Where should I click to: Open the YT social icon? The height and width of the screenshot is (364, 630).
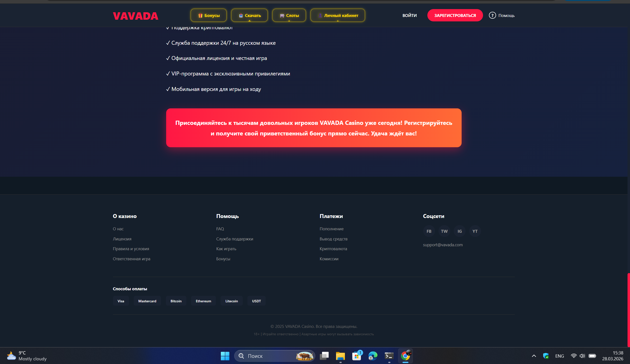point(475,231)
